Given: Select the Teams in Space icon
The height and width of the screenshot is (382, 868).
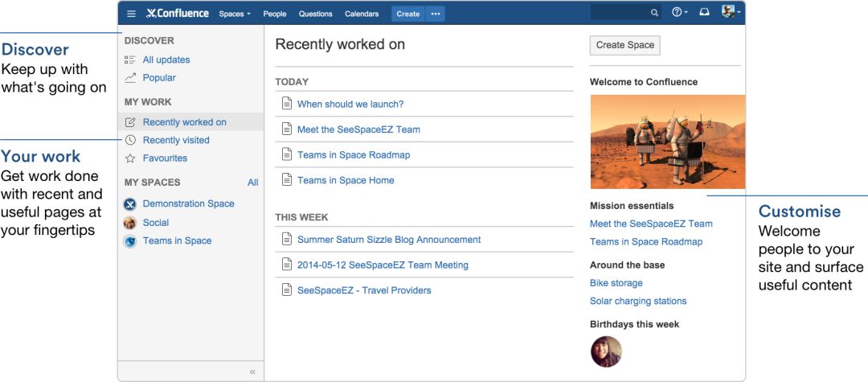Looking at the screenshot, I should point(130,241).
